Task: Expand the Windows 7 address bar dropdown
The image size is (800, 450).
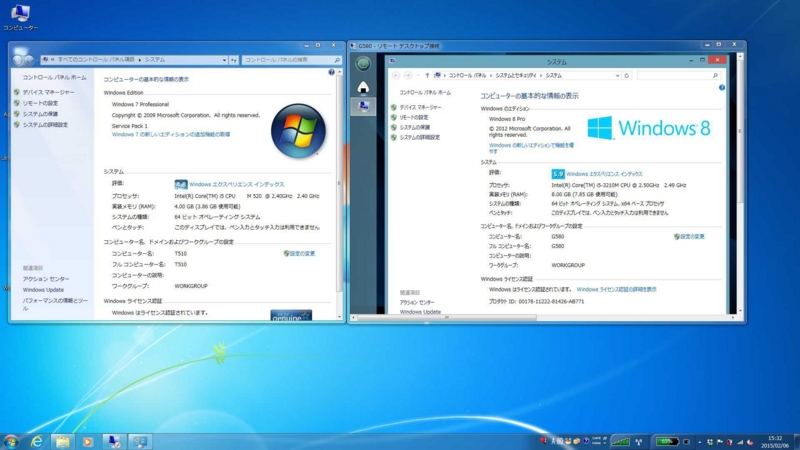Action: [224, 60]
